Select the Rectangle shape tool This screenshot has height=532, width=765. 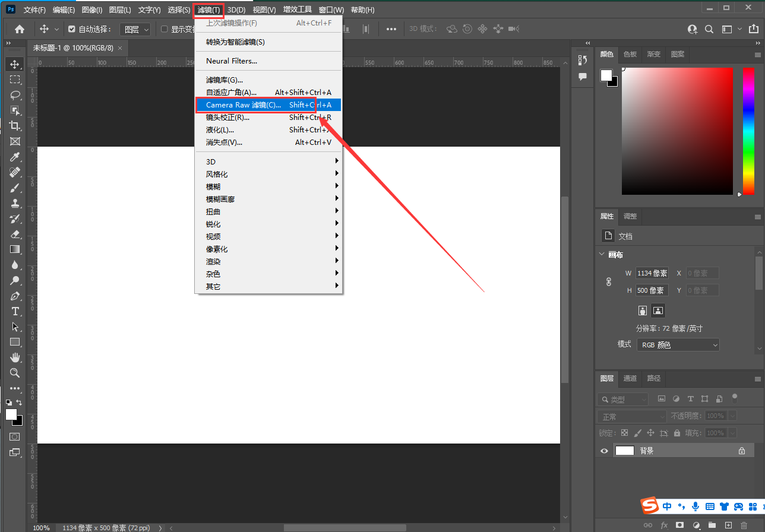[x=15, y=342]
